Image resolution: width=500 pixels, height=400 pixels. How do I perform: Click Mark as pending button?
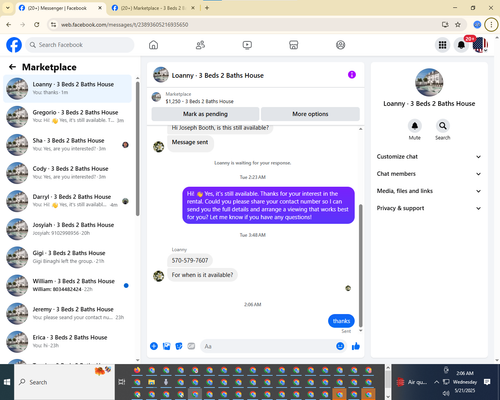(x=205, y=114)
